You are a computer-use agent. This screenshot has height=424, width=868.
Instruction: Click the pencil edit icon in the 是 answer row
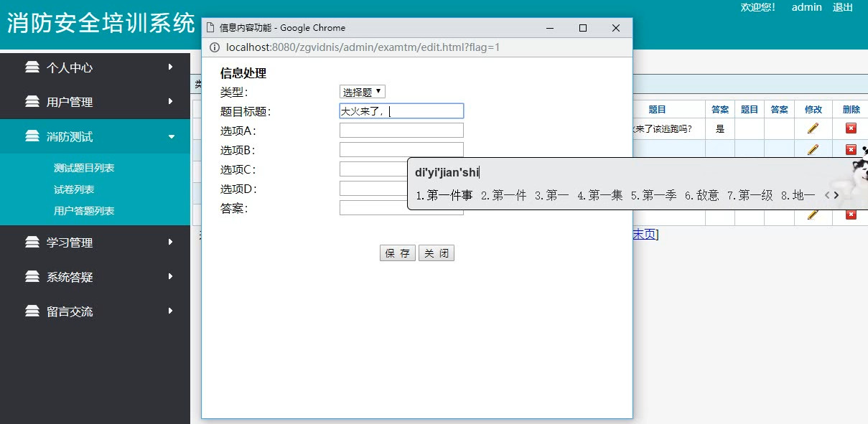tap(813, 128)
